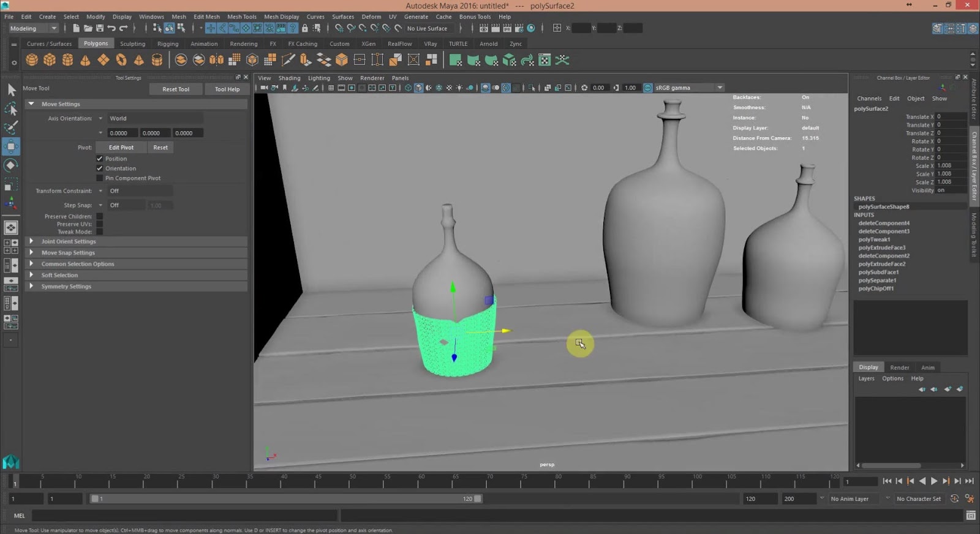Click the Redo arrow icon
This screenshot has width=980, height=534.
pyautogui.click(x=123, y=28)
